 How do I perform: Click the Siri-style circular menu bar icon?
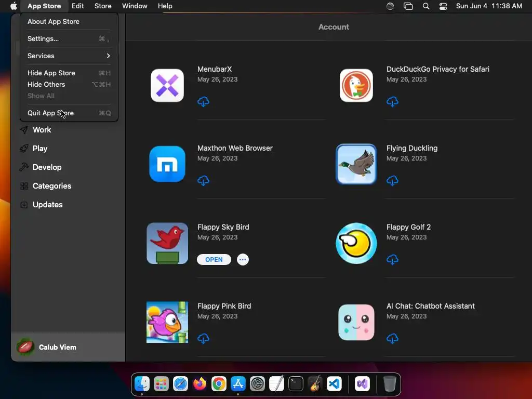(x=390, y=6)
